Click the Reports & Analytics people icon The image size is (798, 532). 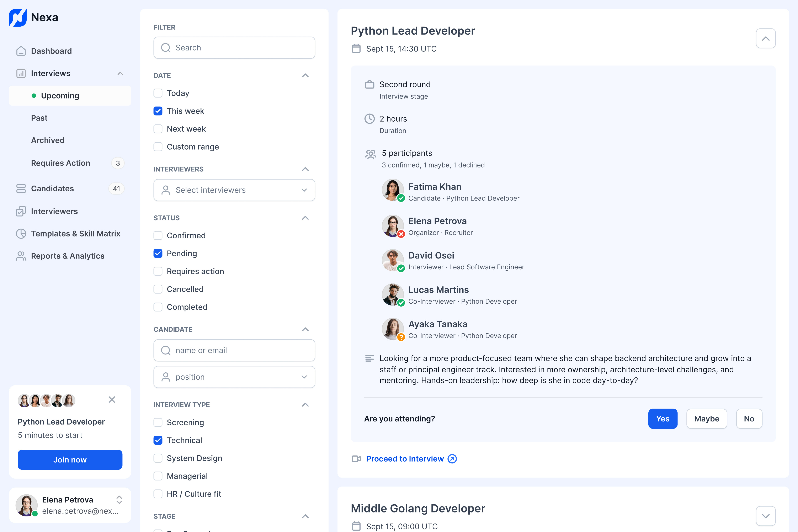click(21, 256)
